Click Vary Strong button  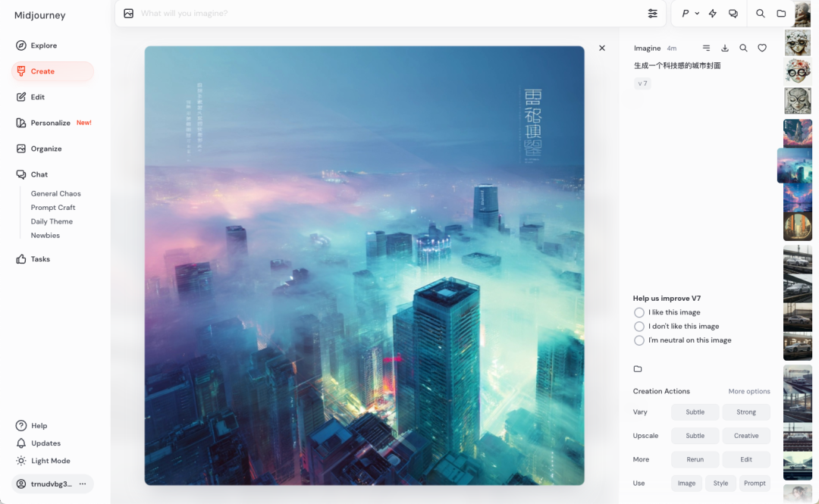(746, 412)
